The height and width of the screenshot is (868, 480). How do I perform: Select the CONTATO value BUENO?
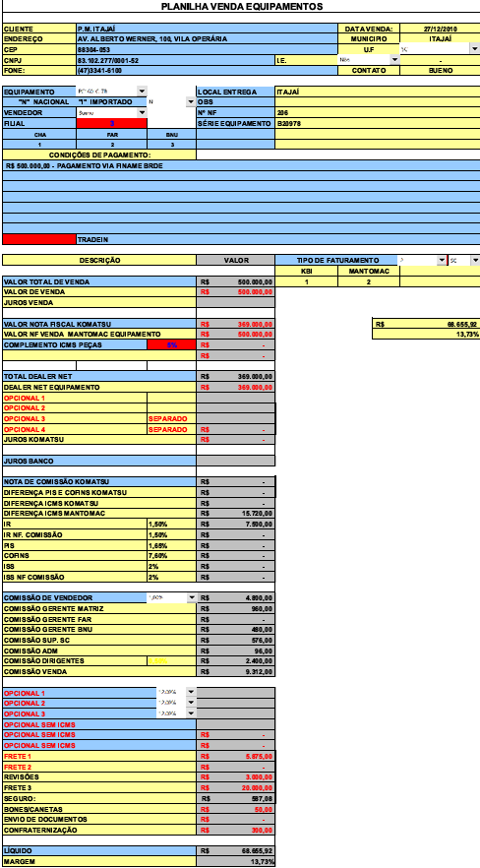coord(441,70)
